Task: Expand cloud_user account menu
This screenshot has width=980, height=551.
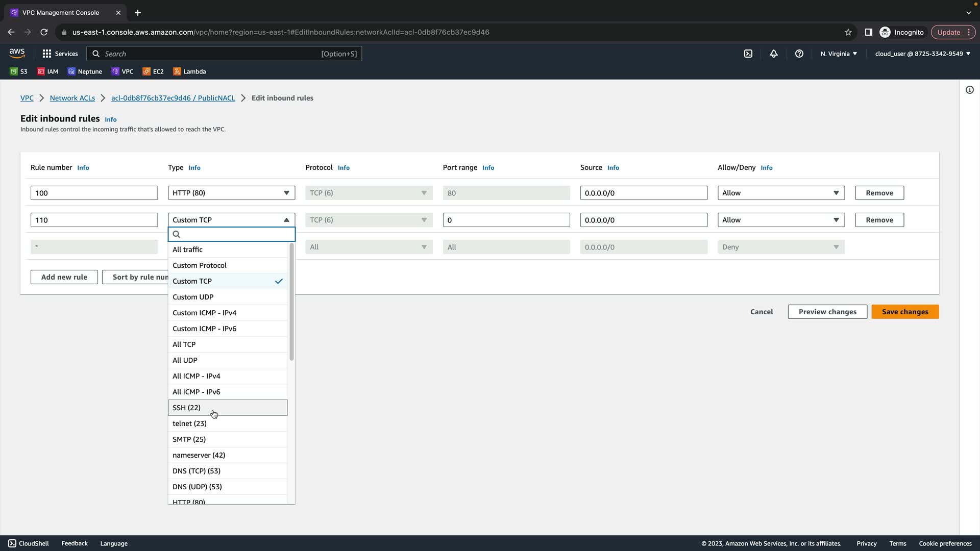Action: click(922, 54)
